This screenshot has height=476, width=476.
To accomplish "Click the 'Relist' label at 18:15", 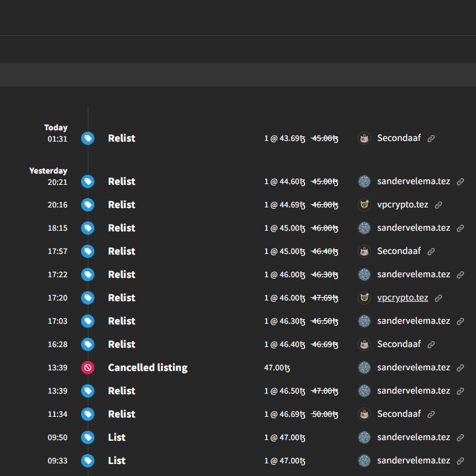I will pyautogui.click(x=122, y=228).
